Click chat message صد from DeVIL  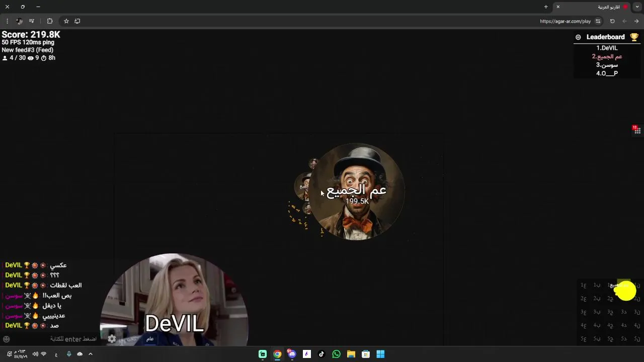click(x=54, y=326)
